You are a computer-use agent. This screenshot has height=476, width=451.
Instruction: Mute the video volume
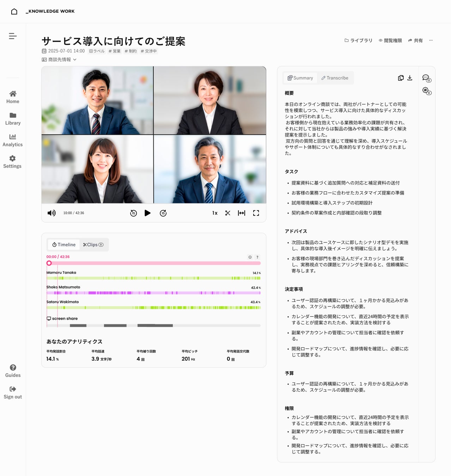coord(51,213)
